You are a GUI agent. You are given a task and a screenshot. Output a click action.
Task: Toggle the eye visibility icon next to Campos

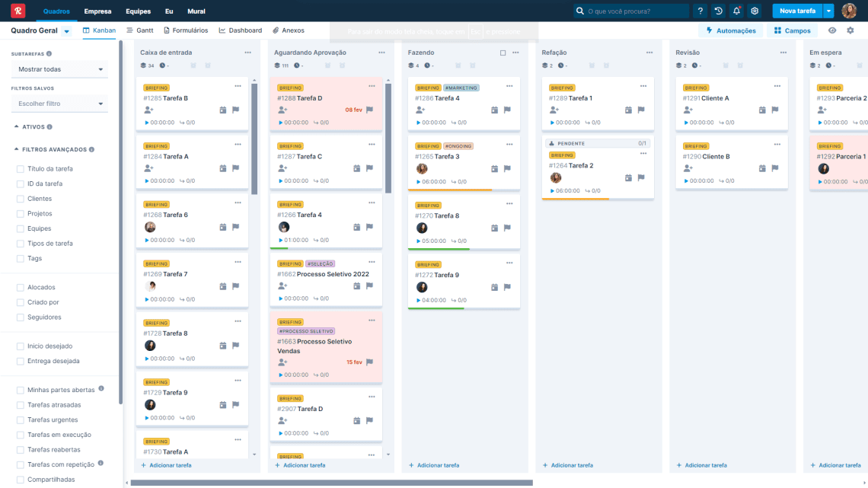[x=832, y=30]
